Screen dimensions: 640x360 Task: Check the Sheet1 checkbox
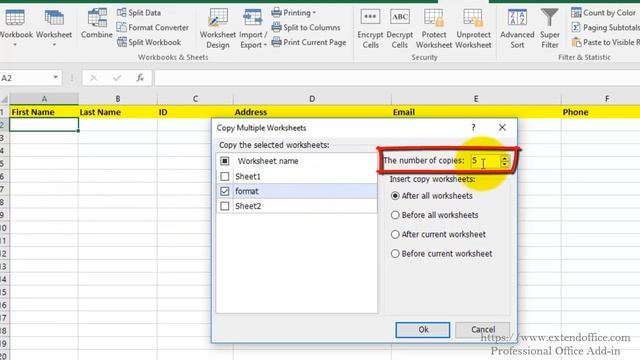pos(224,176)
